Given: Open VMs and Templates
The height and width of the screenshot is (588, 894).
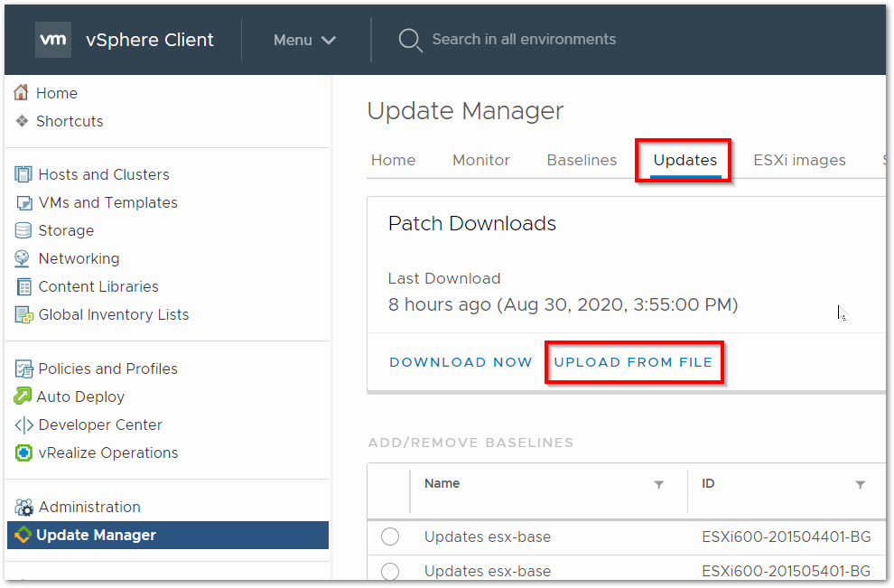Looking at the screenshot, I should point(107,202).
